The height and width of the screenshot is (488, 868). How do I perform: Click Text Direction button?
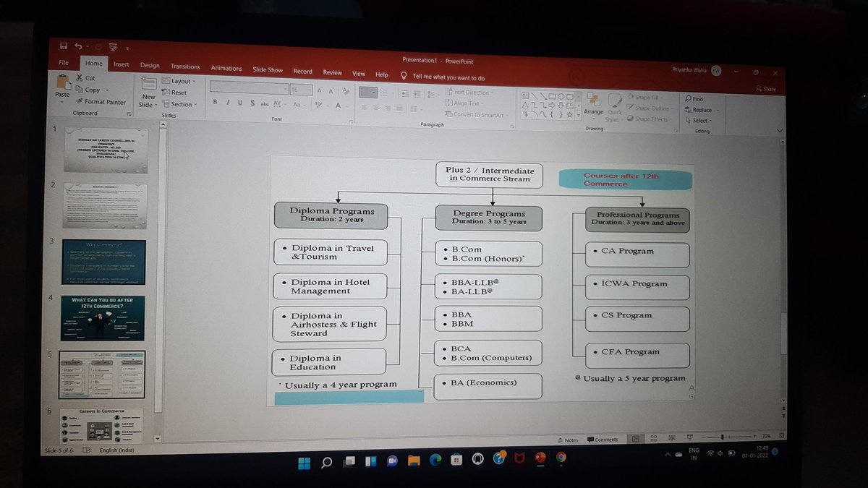click(x=469, y=93)
